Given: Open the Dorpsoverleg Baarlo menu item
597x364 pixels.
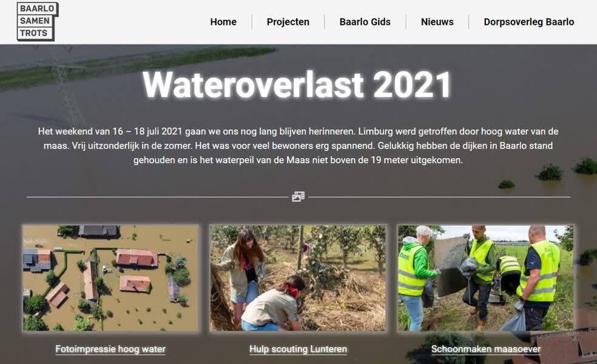Looking at the screenshot, I should point(529,22).
